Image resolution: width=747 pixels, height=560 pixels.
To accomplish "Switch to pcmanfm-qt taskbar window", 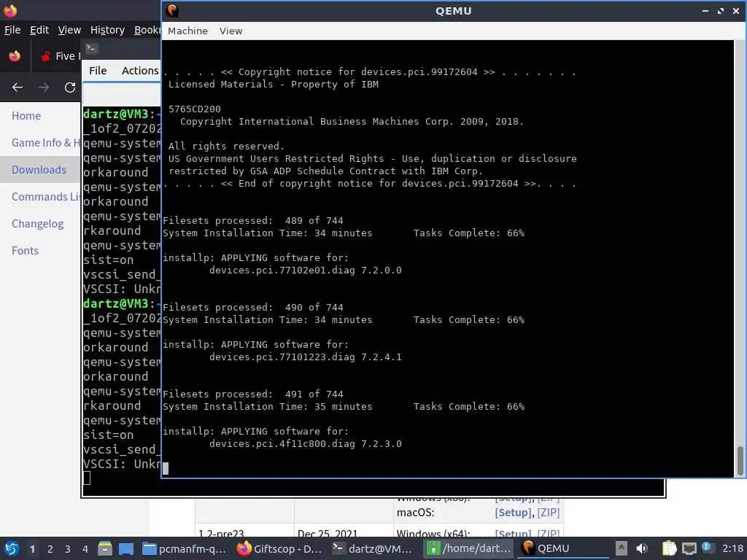I will click(x=185, y=548).
